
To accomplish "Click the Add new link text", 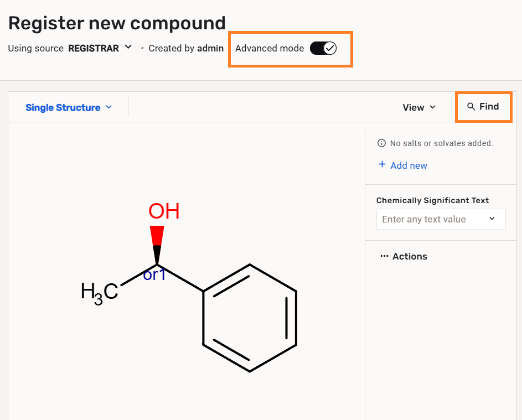I will point(409,165).
